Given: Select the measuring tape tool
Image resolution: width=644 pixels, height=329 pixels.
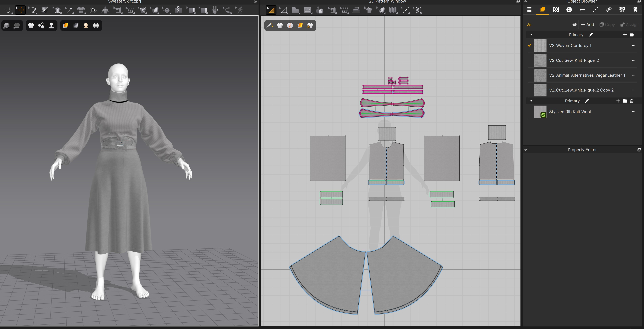Looking at the screenshot, I should click(227, 10).
